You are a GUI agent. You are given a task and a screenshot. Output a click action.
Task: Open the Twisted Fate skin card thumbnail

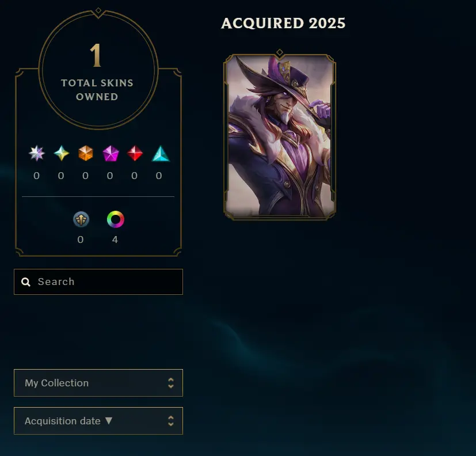(280, 136)
